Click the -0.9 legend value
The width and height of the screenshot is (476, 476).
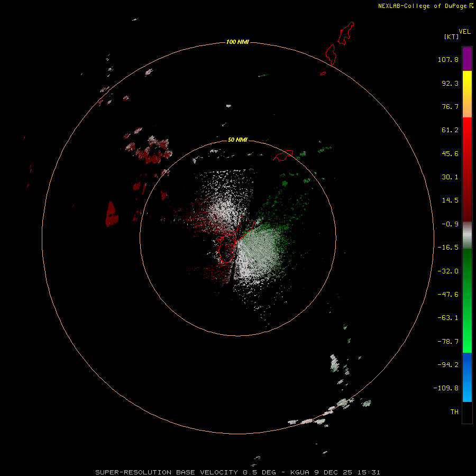450,224
